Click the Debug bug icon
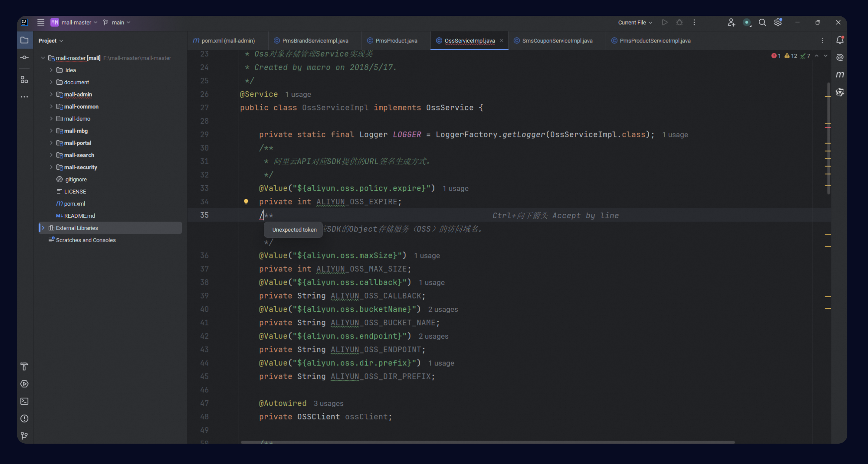The height and width of the screenshot is (464, 868). click(679, 22)
